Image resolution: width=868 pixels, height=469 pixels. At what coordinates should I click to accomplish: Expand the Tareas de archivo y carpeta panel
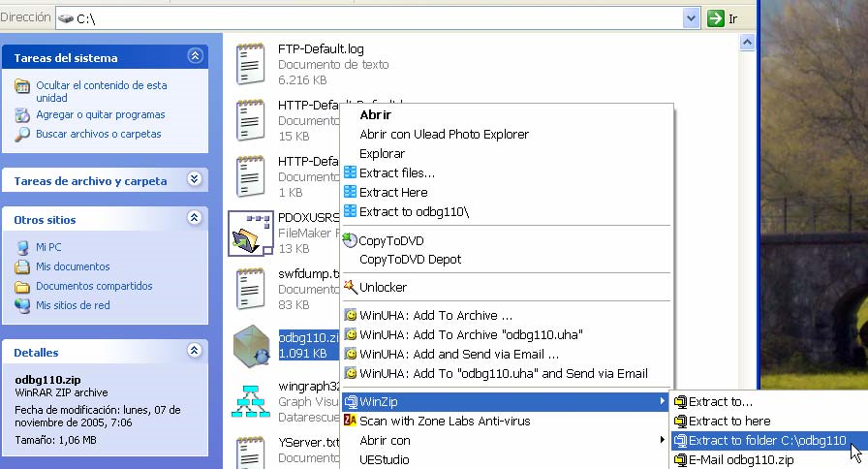(195, 179)
